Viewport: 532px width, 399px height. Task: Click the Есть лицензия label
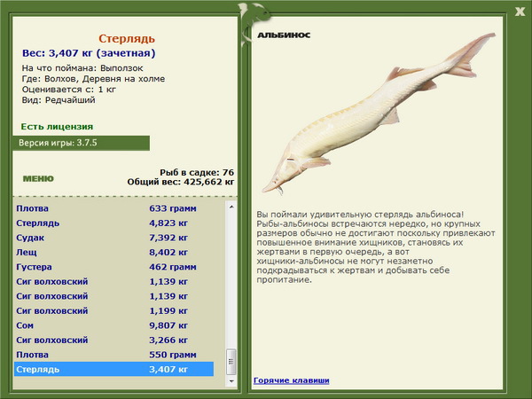[x=57, y=127]
